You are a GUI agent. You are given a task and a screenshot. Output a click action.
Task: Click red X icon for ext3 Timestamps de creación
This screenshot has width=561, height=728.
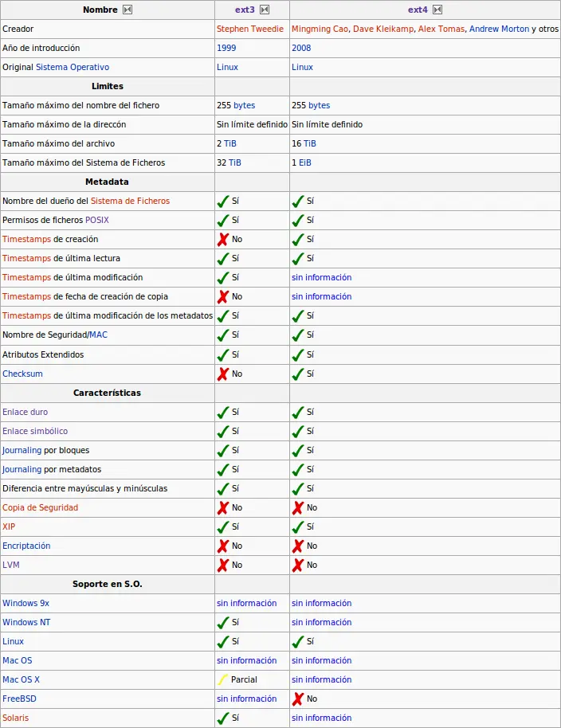click(223, 239)
